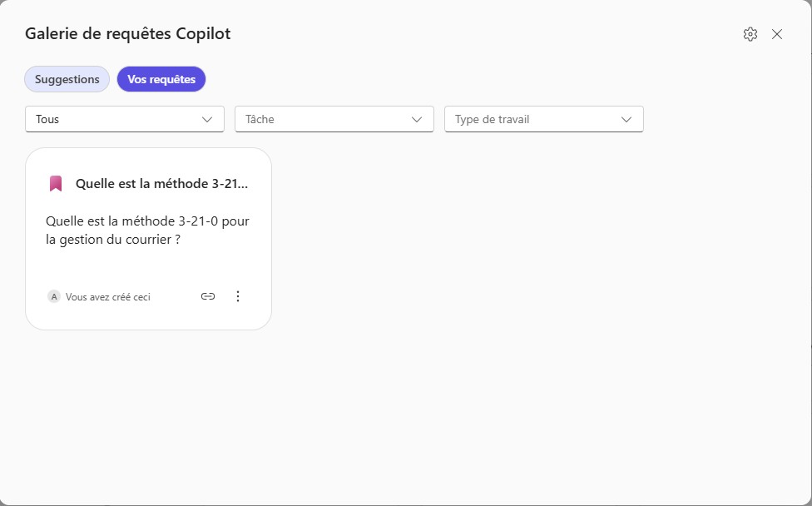Select the prompt card body text
Image resolution: width=812 pixels, height=506 pixels.
(146, 231)
